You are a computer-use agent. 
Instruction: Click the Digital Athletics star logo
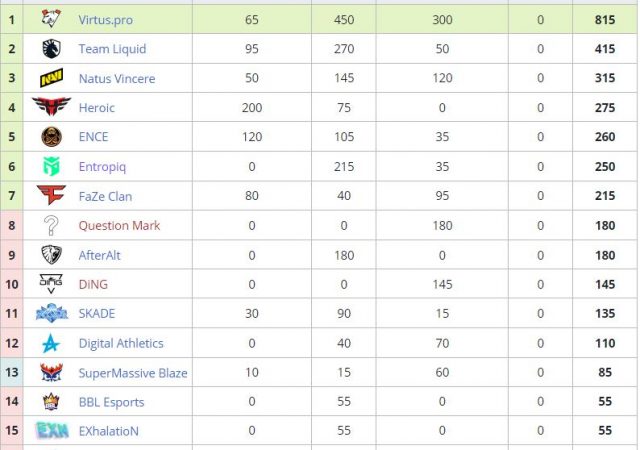[x=51, y=343]
